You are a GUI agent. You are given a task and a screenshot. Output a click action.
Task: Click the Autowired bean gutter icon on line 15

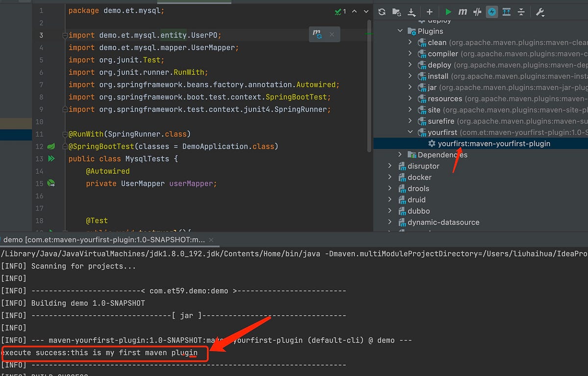50,183
